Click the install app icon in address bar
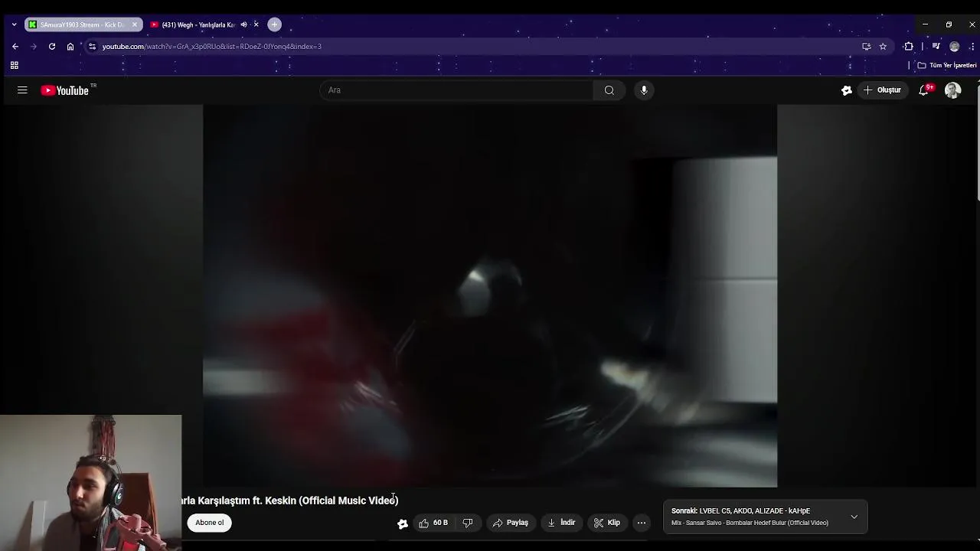980x551 pixels. 866,47
